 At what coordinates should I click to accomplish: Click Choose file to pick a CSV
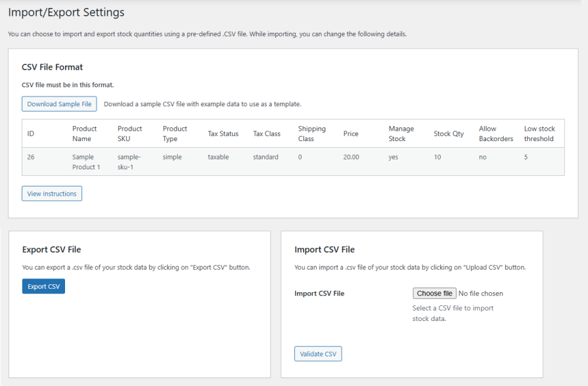point(434,293)
